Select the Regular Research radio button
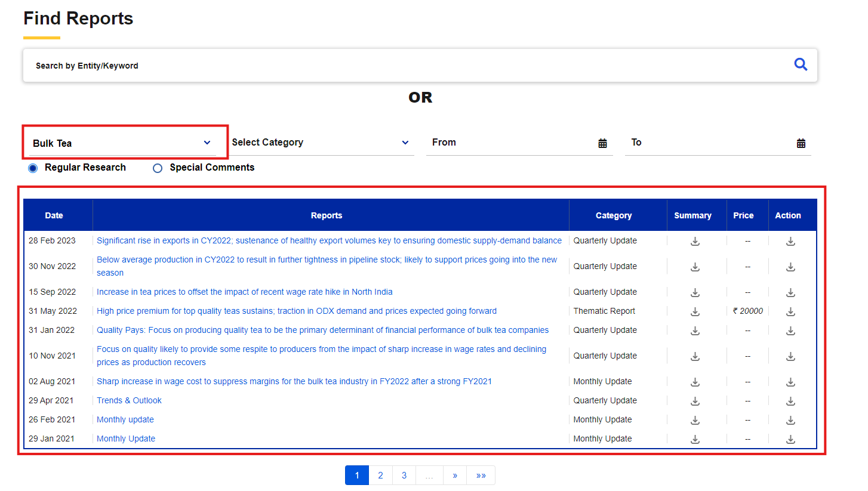The image size is (868, 491). pos(33,168)
